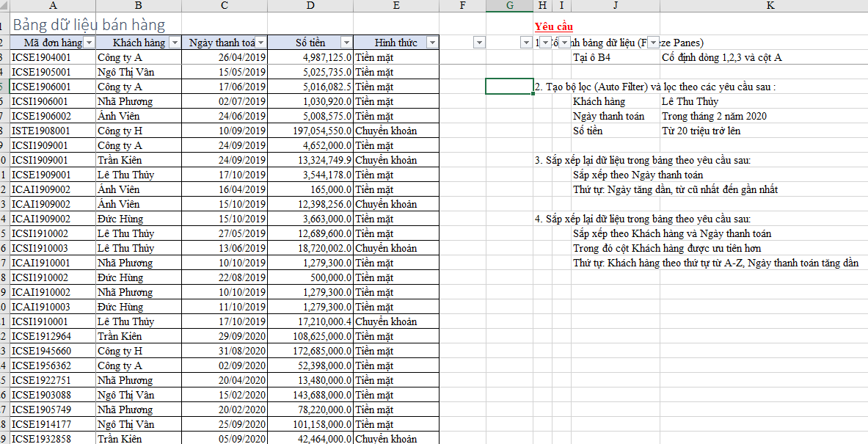Select column D header

[310, 6]
